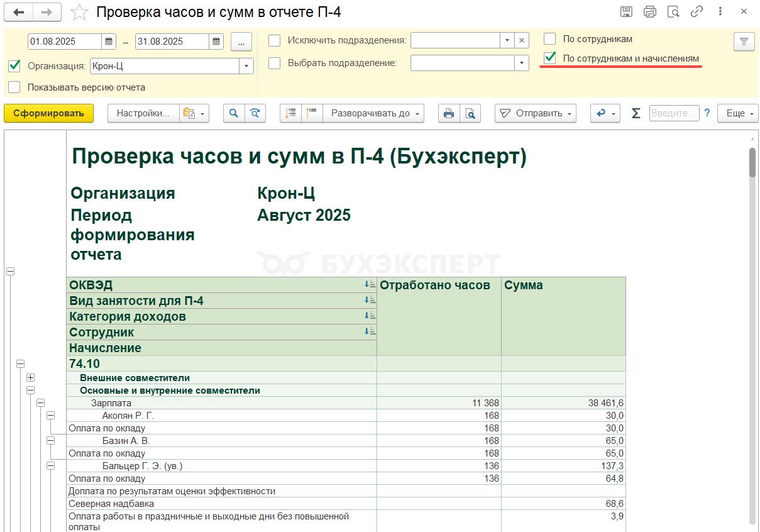The image size is (760, 532).
Task: Uncheck 'По сотрудникам и начислениям'
Action: [x=550, y=58]
